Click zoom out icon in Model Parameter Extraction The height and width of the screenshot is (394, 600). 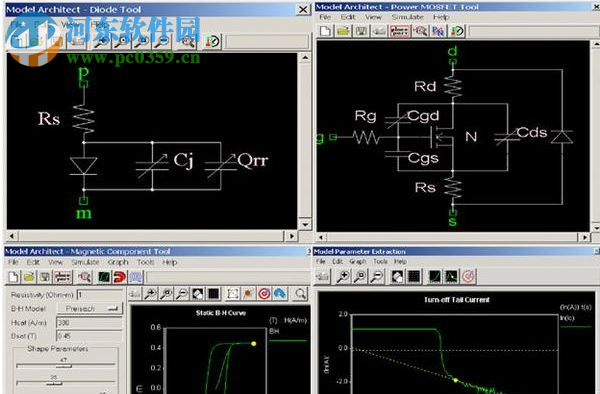(377, 276)
